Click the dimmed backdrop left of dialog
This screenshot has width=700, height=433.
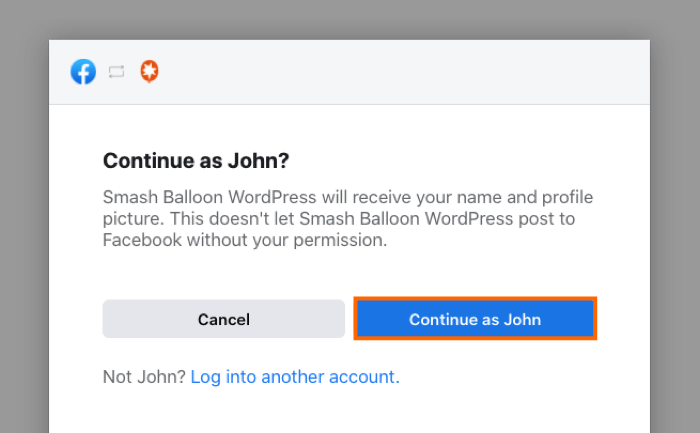(x=24, y=250)
